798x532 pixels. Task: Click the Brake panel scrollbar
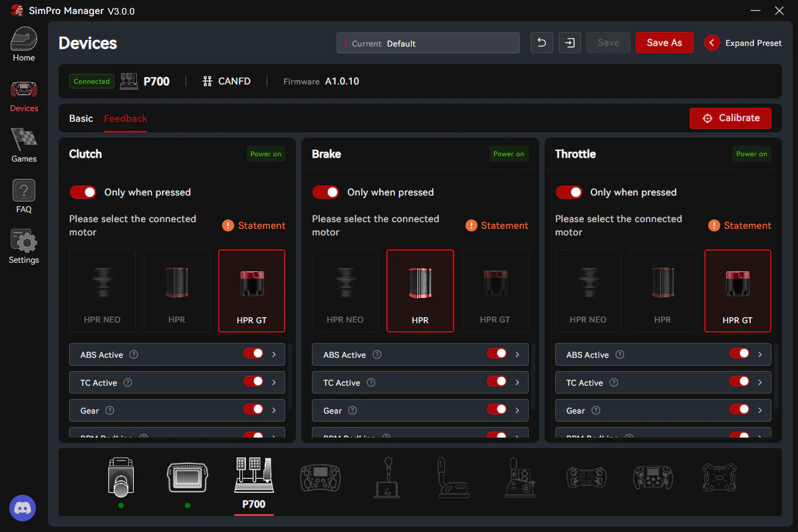533,377
